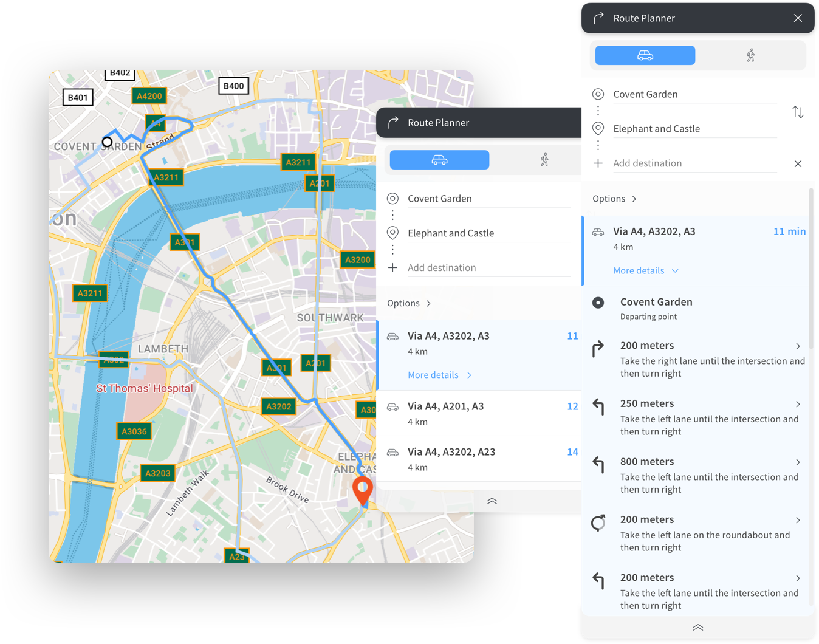Click the Covent Garden origin marker on map
This screenshot has height=644, width=819.
[x=108, y=142]
